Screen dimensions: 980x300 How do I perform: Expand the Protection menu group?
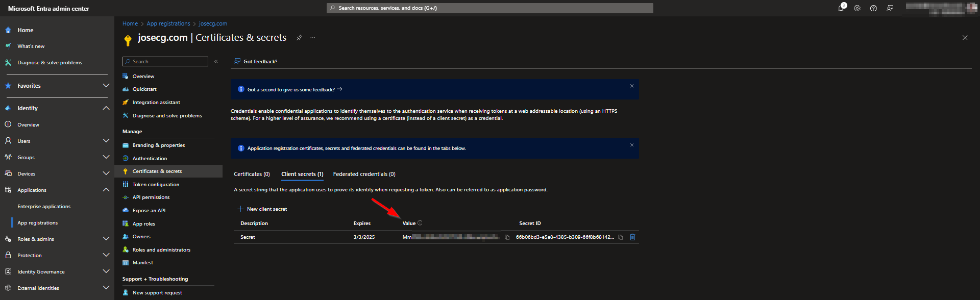(106, 255)
